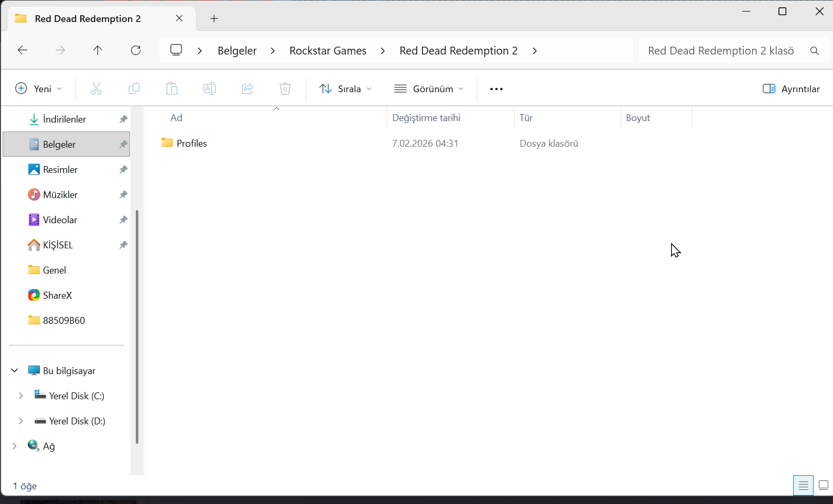
Task: Click the Paste clipboard icon
Action: coord(172,89)
